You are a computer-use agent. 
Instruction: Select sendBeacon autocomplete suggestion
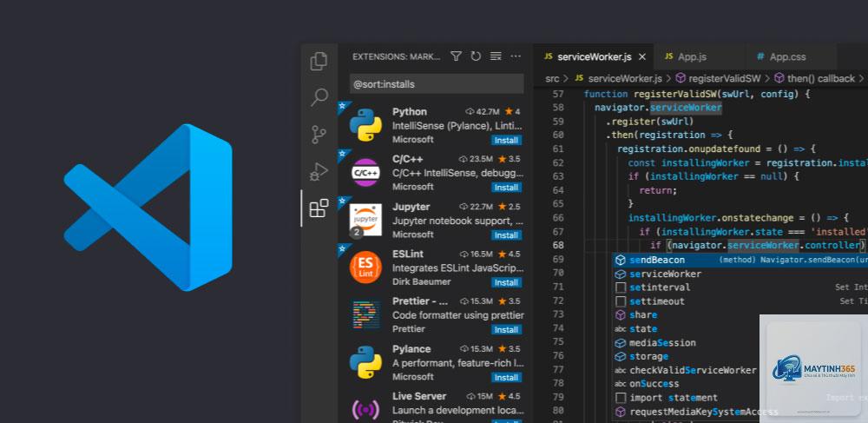740,261
